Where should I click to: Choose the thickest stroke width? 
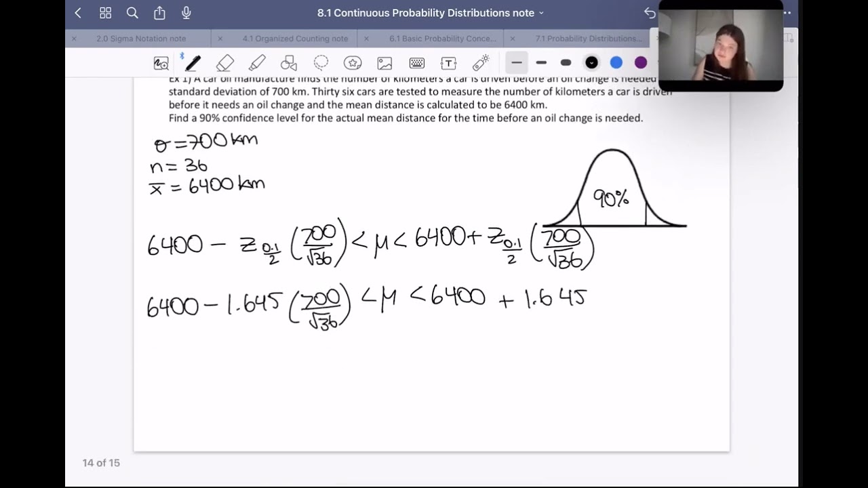coord(566,63)
